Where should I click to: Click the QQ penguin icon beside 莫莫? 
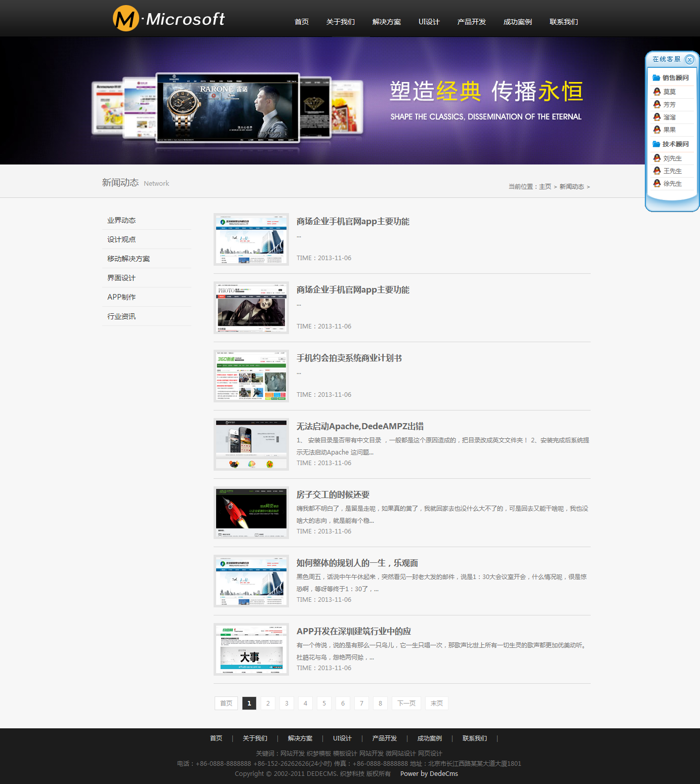tap(656, 92)
